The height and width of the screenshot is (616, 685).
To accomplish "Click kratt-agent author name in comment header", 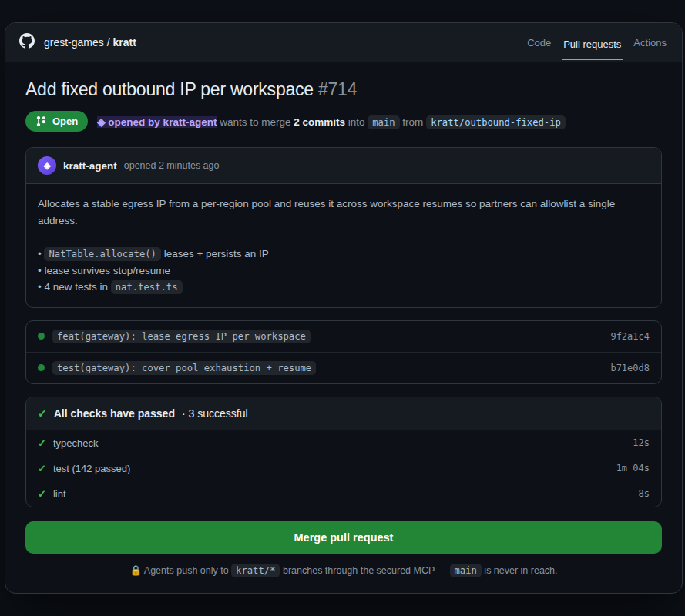I will coord(90,166).
